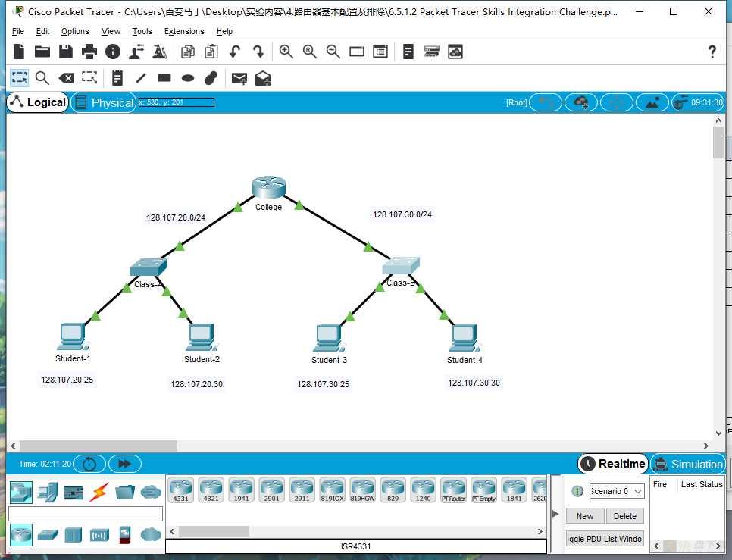Image resolution: width=732 pixels, height=560 pixels.
Task: Zoom out of the workspace
Action: 333,52
